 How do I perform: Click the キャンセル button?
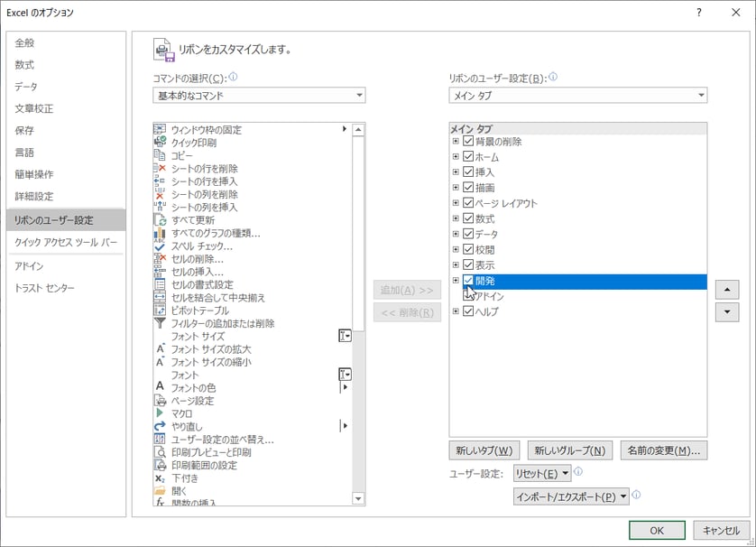tap(721, 530)
